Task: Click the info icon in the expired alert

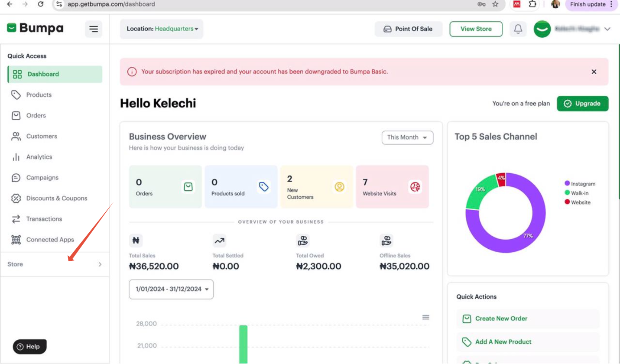Action: pyautogui.click(x=132, y=71)
